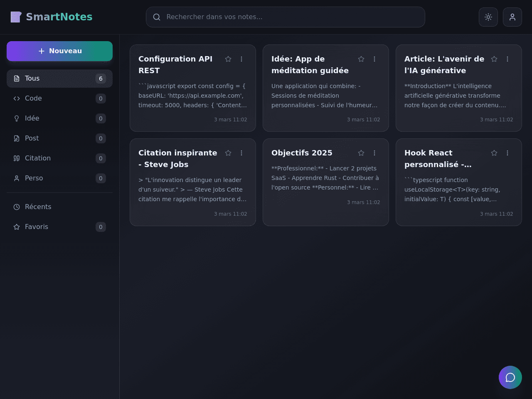Open the 'Hook React personnalisé' note title
This screenshot has height=399, width=532.
438,159
